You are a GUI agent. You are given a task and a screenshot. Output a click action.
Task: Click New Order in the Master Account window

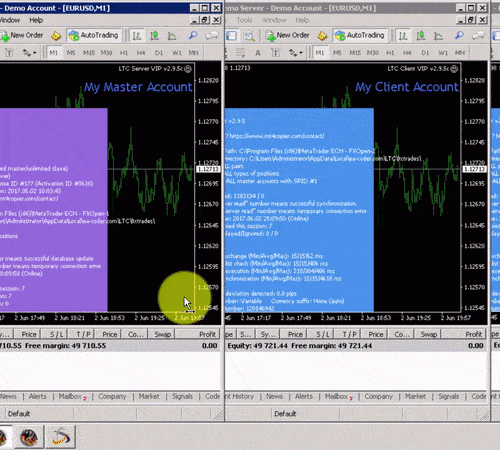pos(22,35)
